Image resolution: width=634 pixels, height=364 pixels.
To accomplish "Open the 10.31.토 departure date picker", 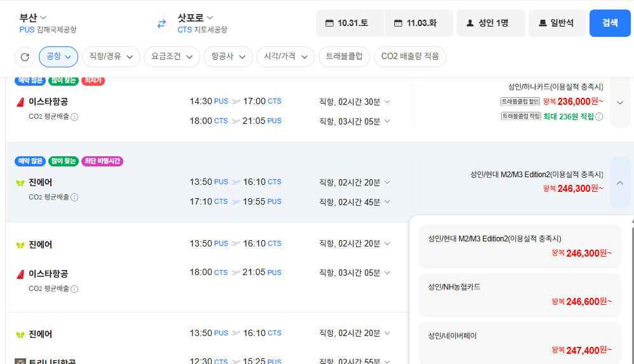I will point(350,23).
